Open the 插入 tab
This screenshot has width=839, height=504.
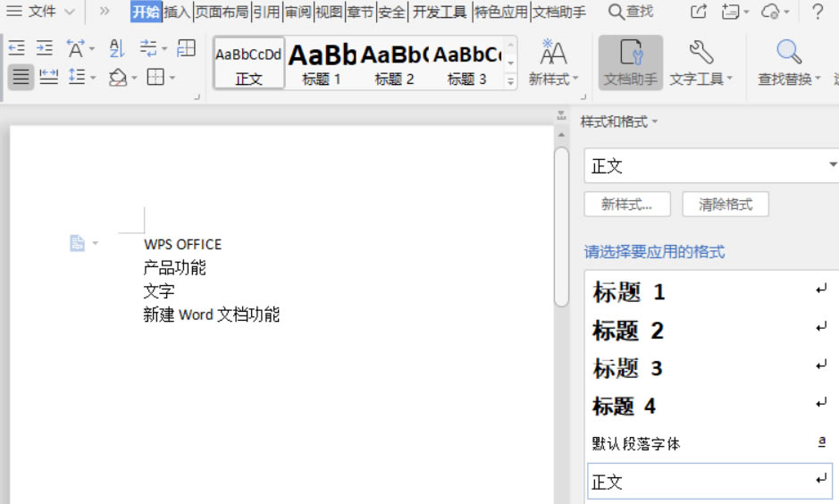click(177, 12)
